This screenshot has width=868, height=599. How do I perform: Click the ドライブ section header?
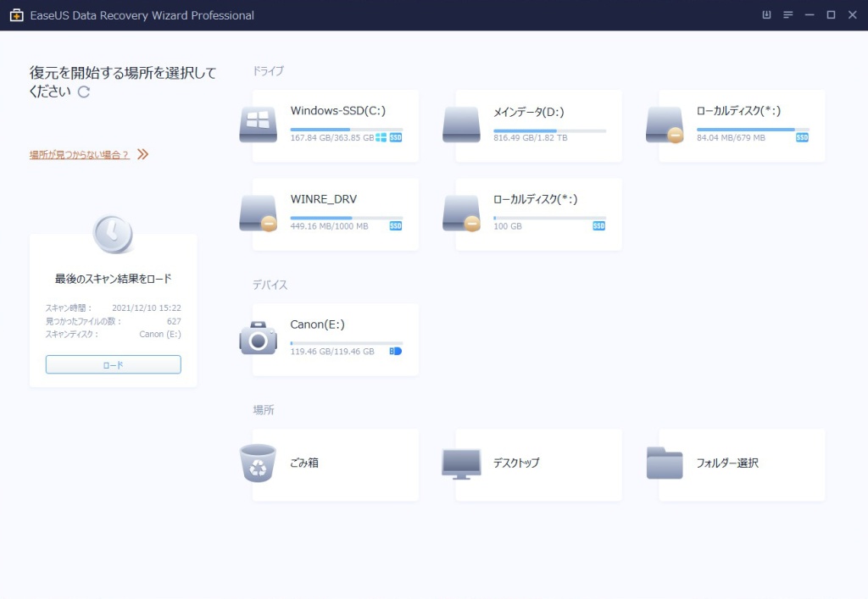point(268,71)
